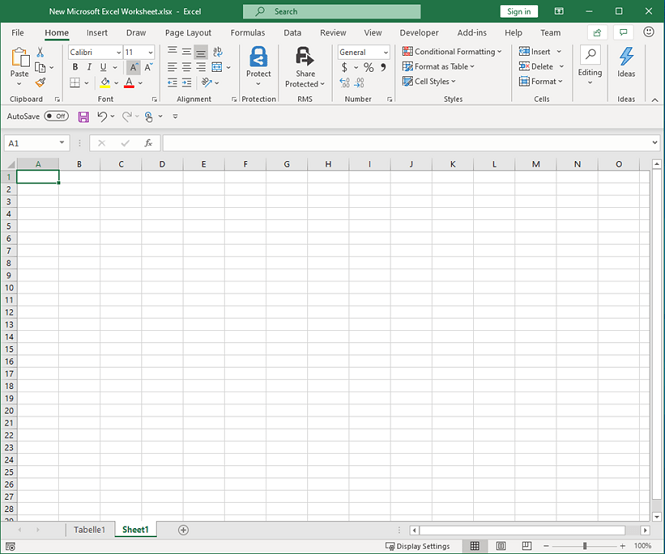Viewport: 665px width, 554px height.
Task: Apply Accounting dollar number format
Action: (344, 67)
